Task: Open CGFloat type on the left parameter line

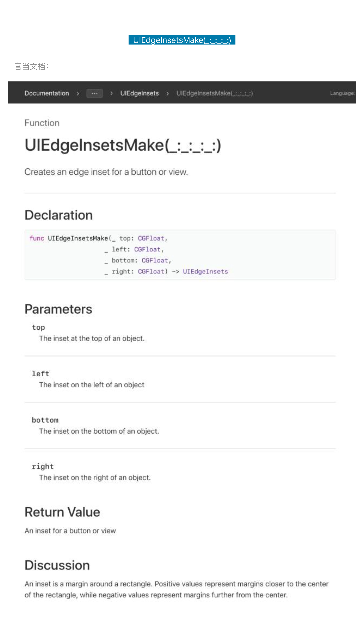Action: point(147,249)
